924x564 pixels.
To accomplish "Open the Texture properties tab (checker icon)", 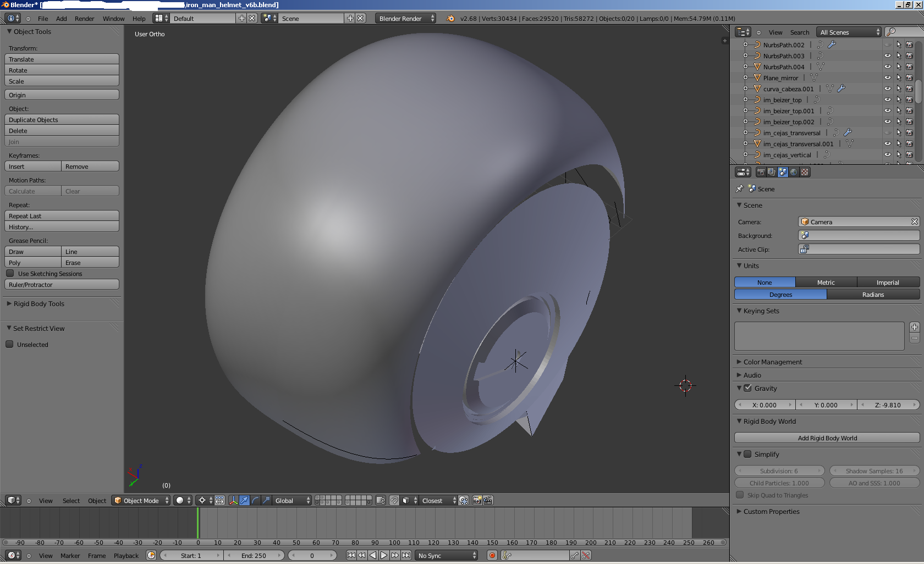I will pyautogui.click(x=805, y=172).
